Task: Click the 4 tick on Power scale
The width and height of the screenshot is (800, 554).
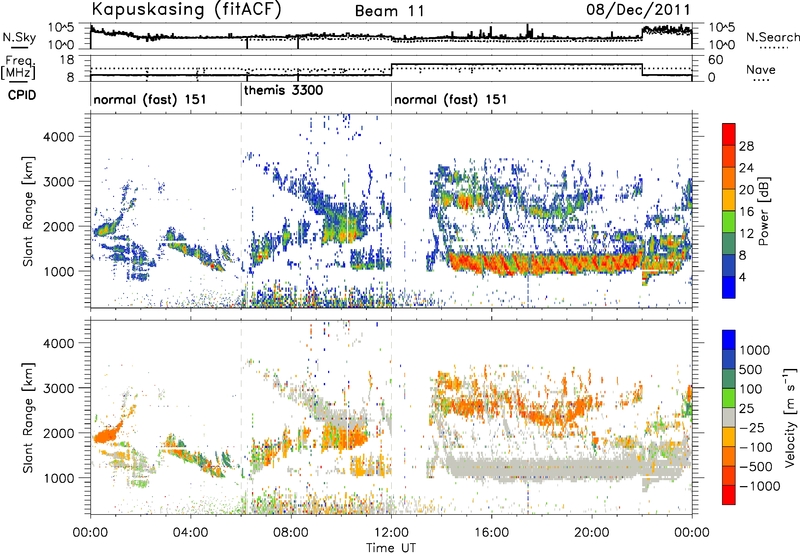Action: 743,278
